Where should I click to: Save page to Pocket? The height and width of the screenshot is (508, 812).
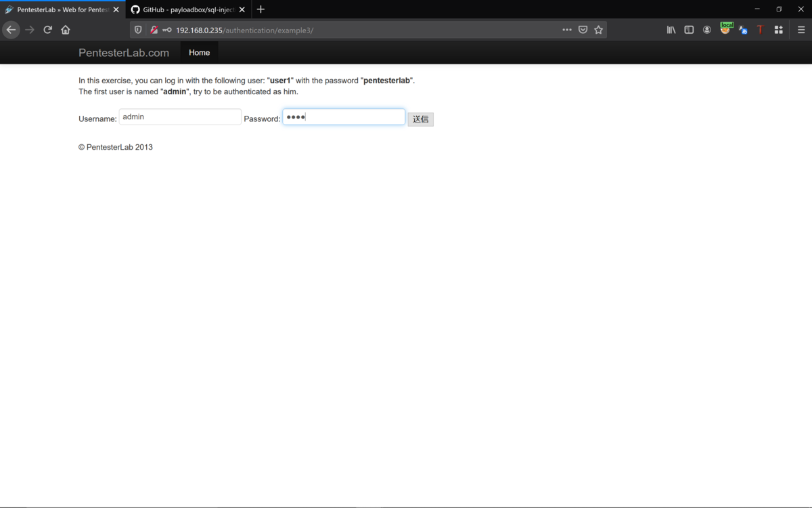583,30
